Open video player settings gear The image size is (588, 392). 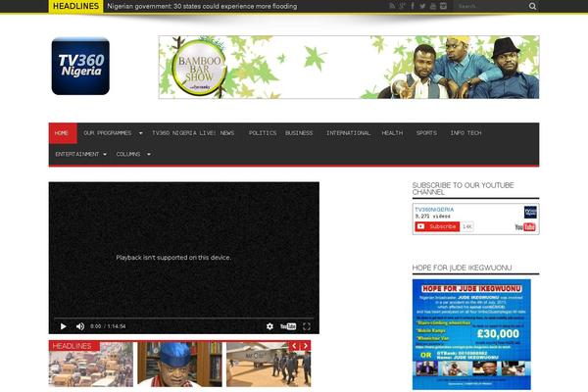click(x=269, y=326)
